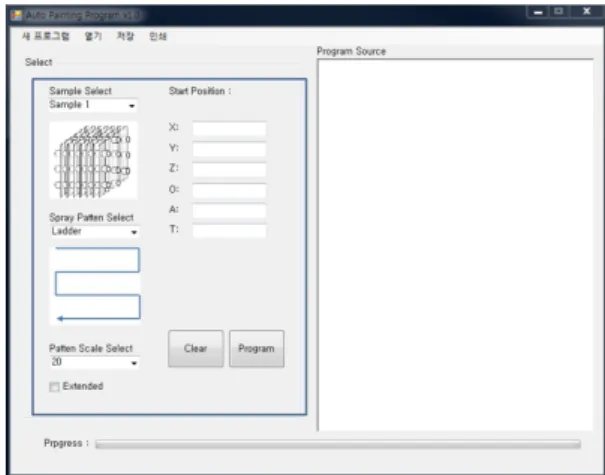
Task: Click the sample 3D model preview image
Action: (x=93, y=161)
